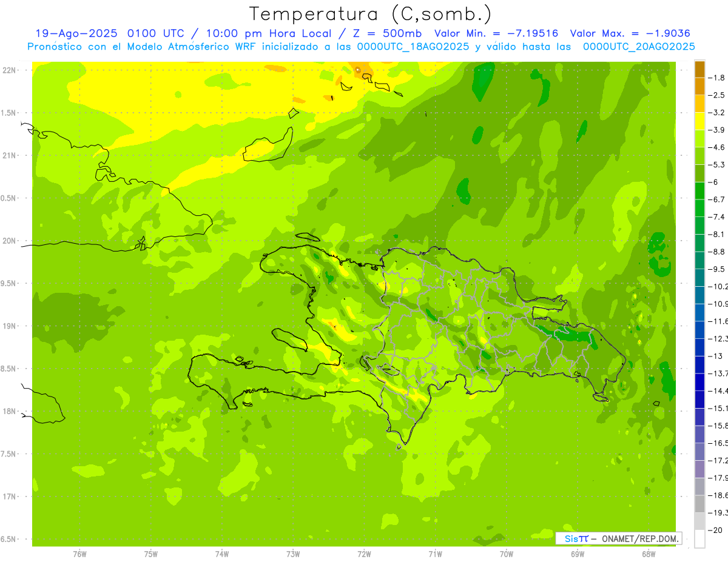Image resolution: width=728 pixels, height=562 pixels.
Task: Click the '69W' longitude label
Action: click(x=578, y=554)
